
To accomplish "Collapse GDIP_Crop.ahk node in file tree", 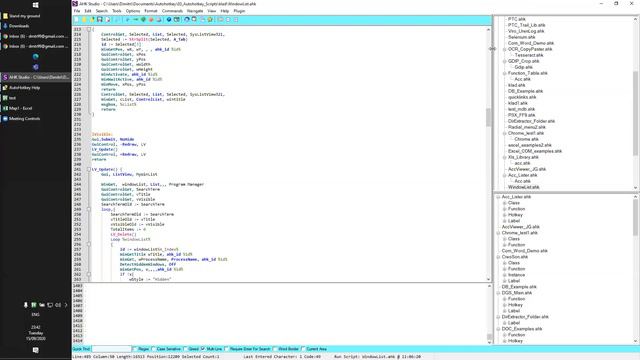I will (505, 61).
